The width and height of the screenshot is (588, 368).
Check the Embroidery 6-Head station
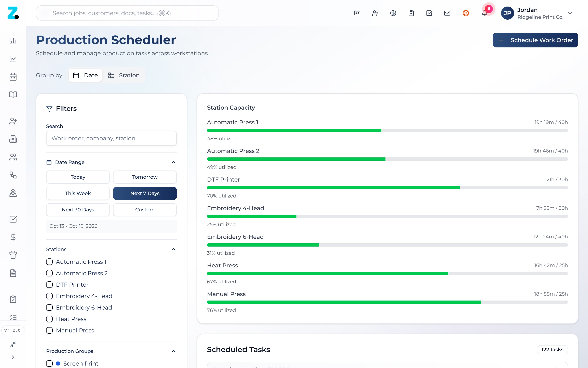click(49, 307)
